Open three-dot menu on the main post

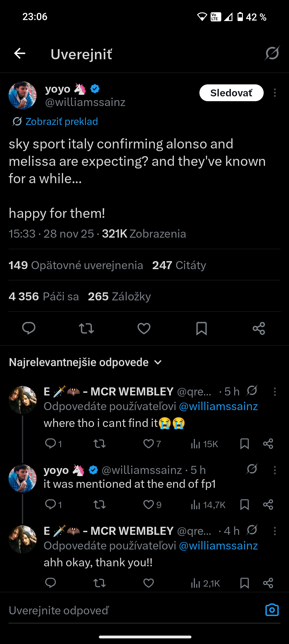click(x=275, y=93)
